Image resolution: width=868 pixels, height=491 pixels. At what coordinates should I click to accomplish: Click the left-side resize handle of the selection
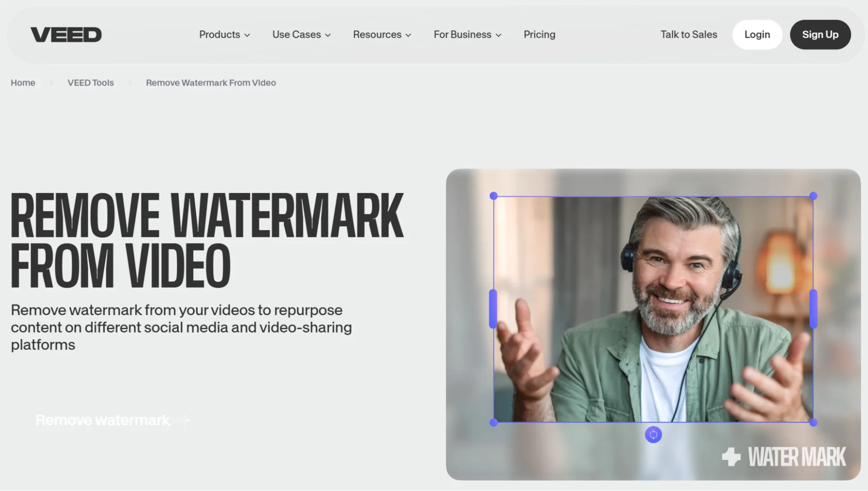click(493, 309)
